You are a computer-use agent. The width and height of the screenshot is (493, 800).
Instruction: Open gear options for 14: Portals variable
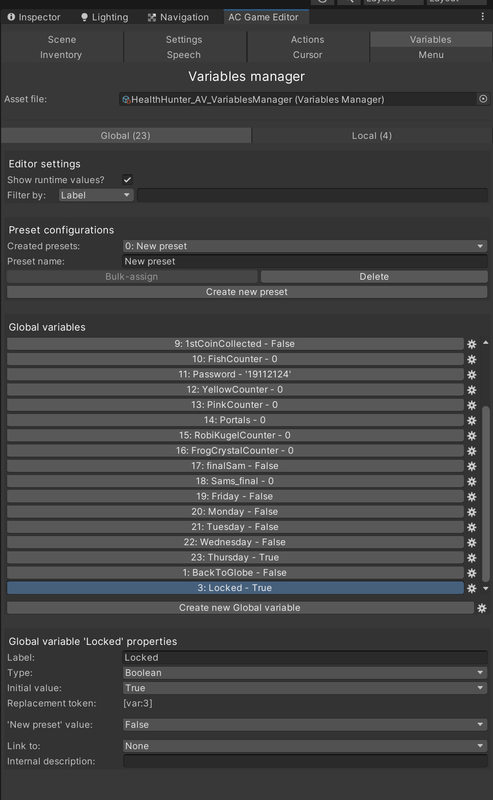pos(472,420)
